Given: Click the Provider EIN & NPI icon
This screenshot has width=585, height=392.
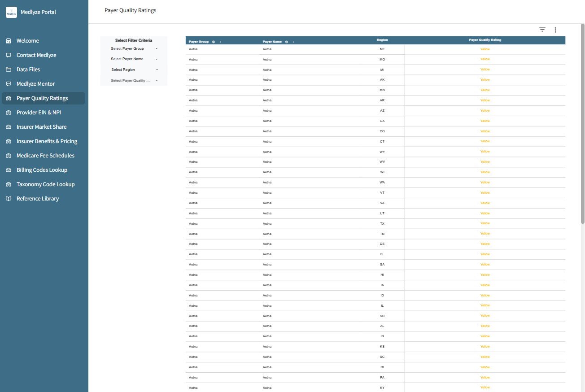Looking at the screenshot, I should click(9, 113).
